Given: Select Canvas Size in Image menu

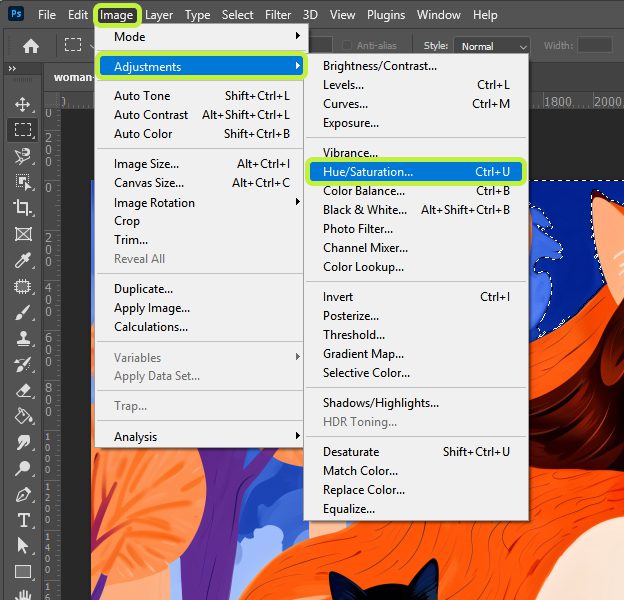Looking at the screenshot, I should (201, 183).
